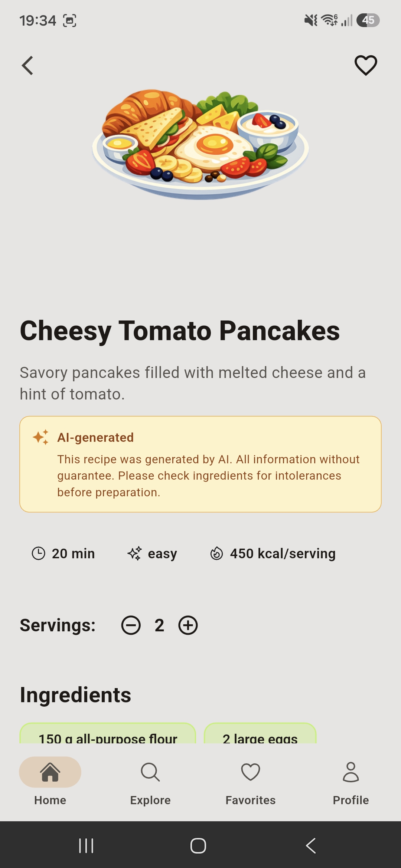Screen dimensions: 401x868
Task: Tap the flame icon beside 450 kcal/serving
Action: point(216,553)
